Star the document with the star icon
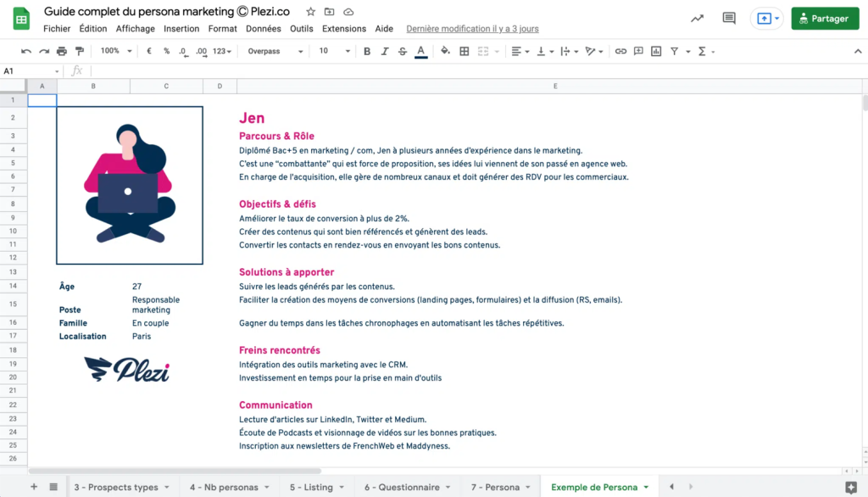The image size is (868, 497). coord(310,12)
